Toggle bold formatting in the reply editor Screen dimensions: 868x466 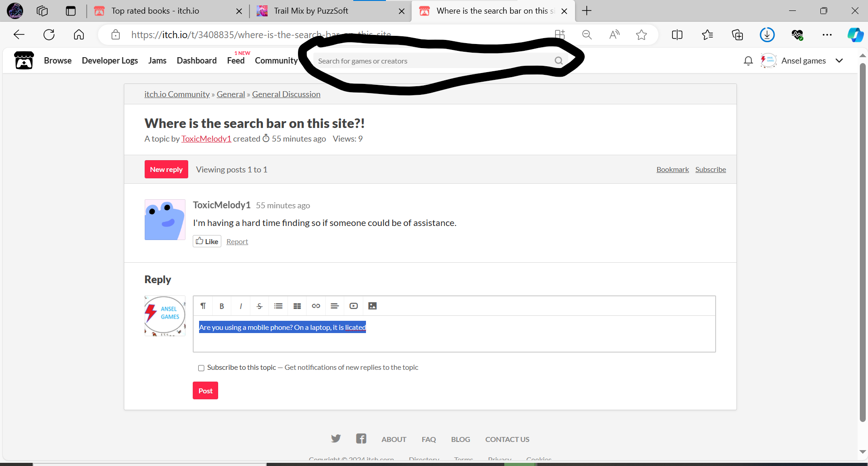point(222,306)
